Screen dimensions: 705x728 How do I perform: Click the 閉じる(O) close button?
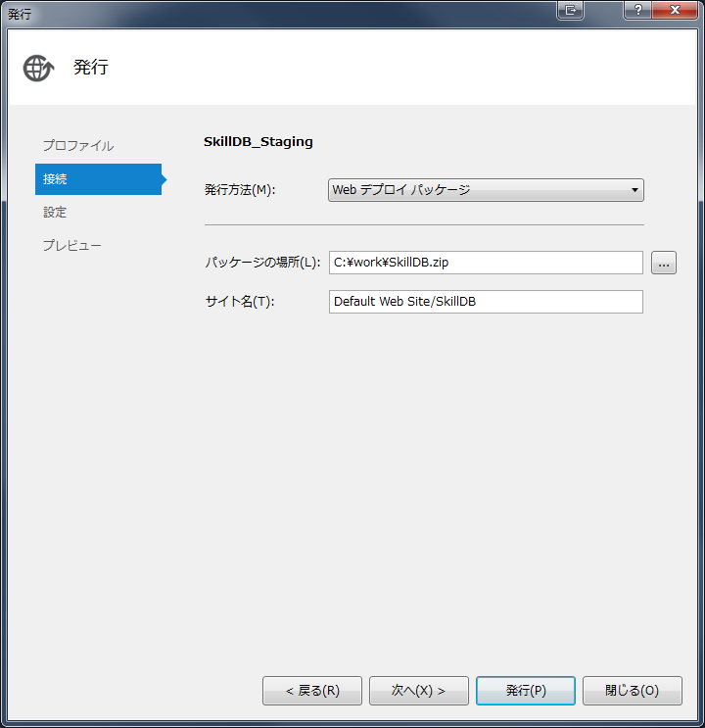pyautogui.click(x=633, y=691)
